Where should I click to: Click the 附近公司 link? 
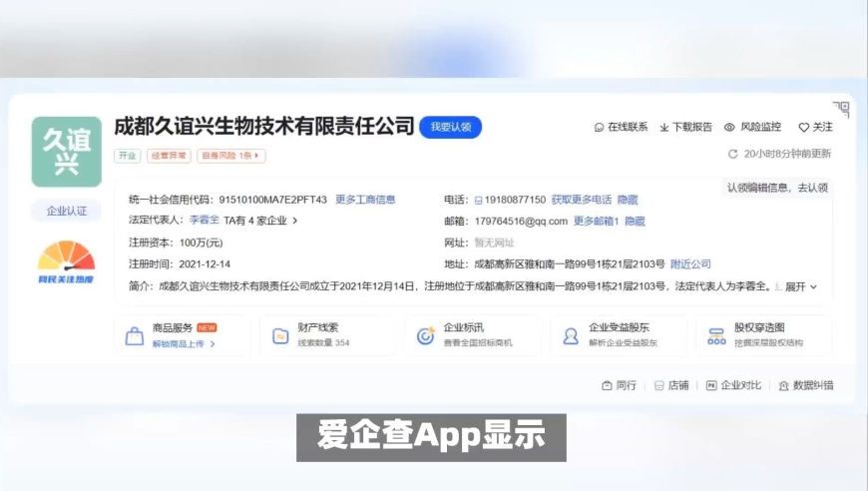tap(690, 264)
